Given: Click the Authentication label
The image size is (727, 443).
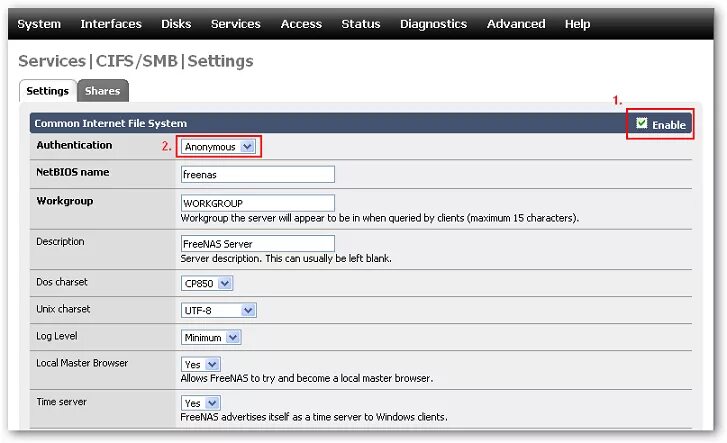Looking at the screenshot, I should point(74,145).
